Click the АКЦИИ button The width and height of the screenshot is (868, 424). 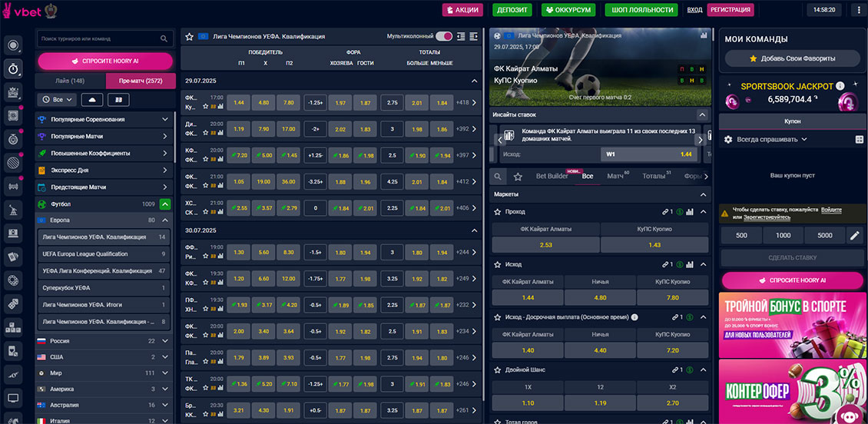pyautogui.click(x=462, y=9)
